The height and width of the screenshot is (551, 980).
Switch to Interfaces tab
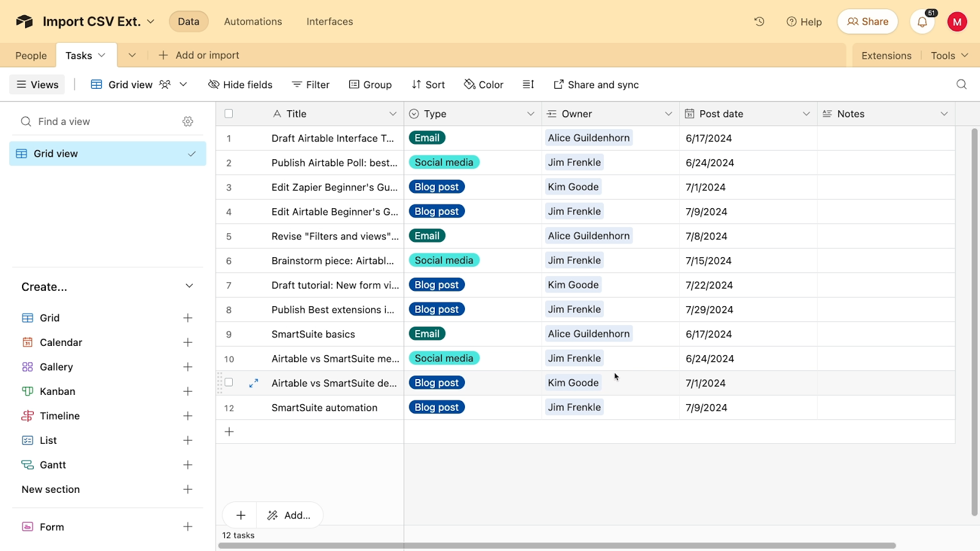tap(330, 21)
